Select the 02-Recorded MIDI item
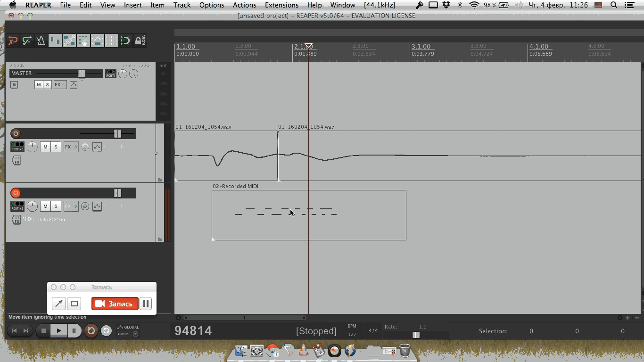 (x=309, y=215)
